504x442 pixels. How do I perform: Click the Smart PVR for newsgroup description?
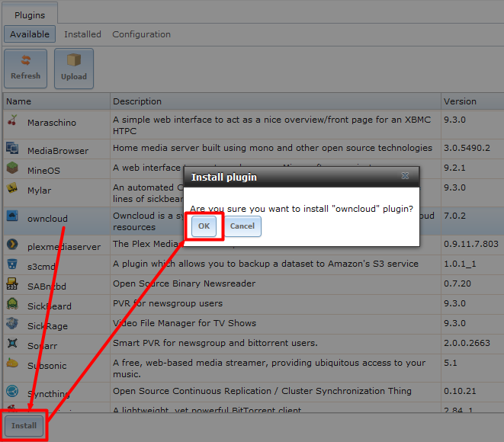(215, 343)
